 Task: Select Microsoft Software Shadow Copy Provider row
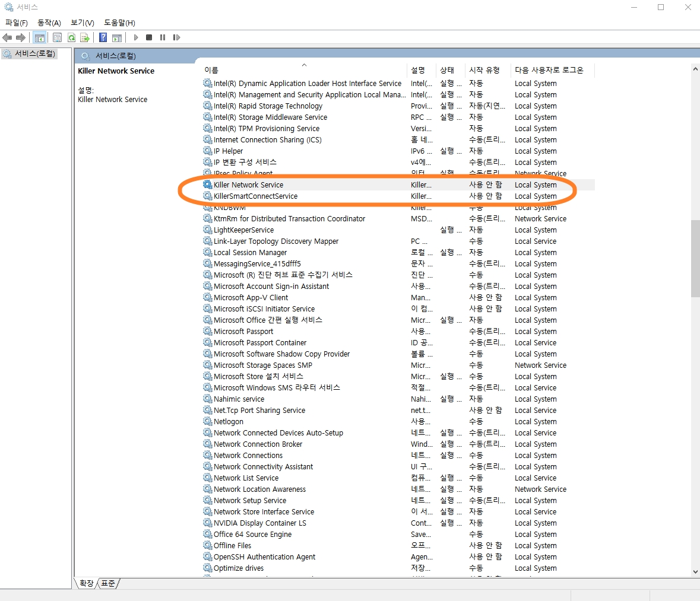[x=398, y=354]
